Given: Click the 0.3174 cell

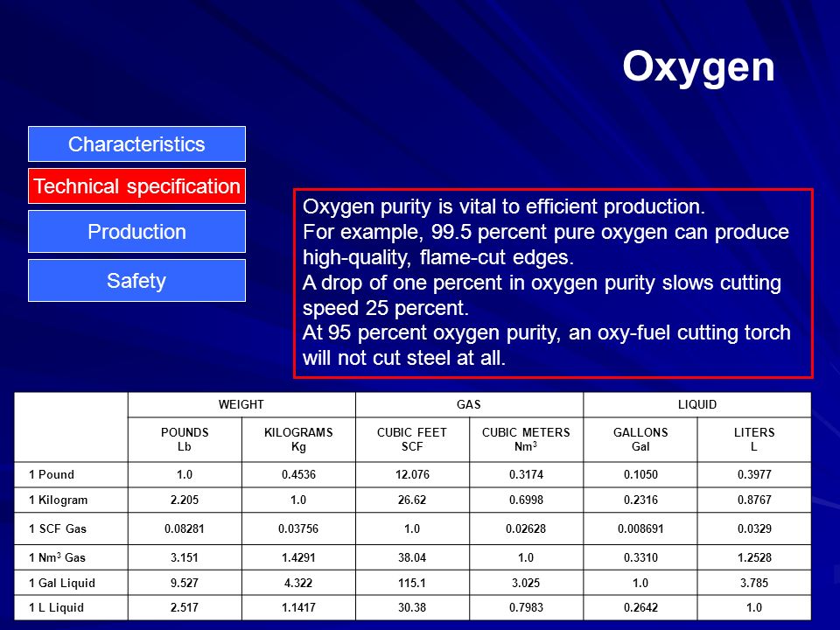Looking at the screenshot, I should pos(526,474).
